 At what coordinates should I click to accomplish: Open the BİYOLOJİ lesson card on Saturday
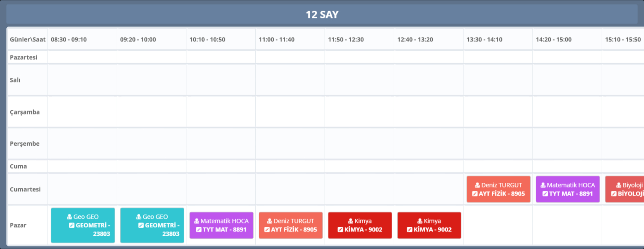pos(624,189)
